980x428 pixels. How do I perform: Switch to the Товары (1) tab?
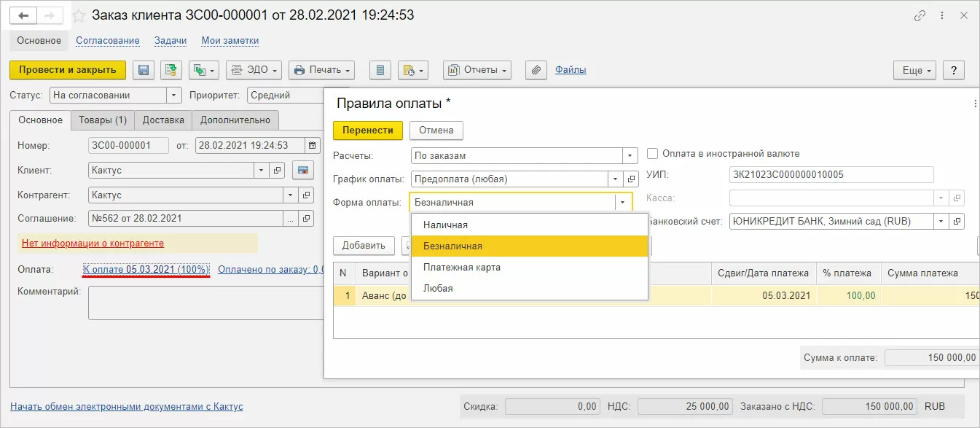[x=103, y=120]
